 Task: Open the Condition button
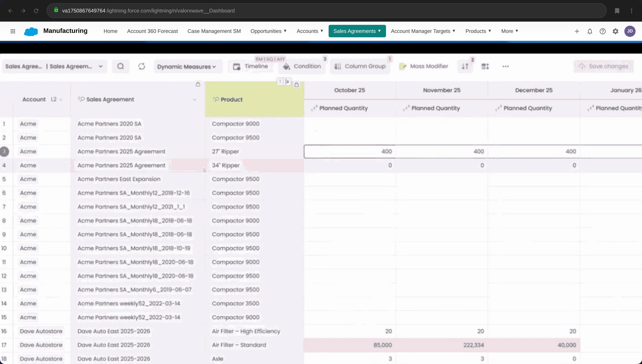pyautogui.click(x=302, y=66)
